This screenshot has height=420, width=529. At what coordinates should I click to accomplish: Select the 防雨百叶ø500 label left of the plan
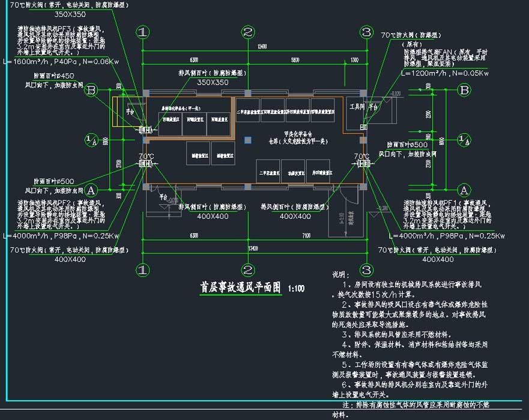pyautogui.click(x=54, y=181)
